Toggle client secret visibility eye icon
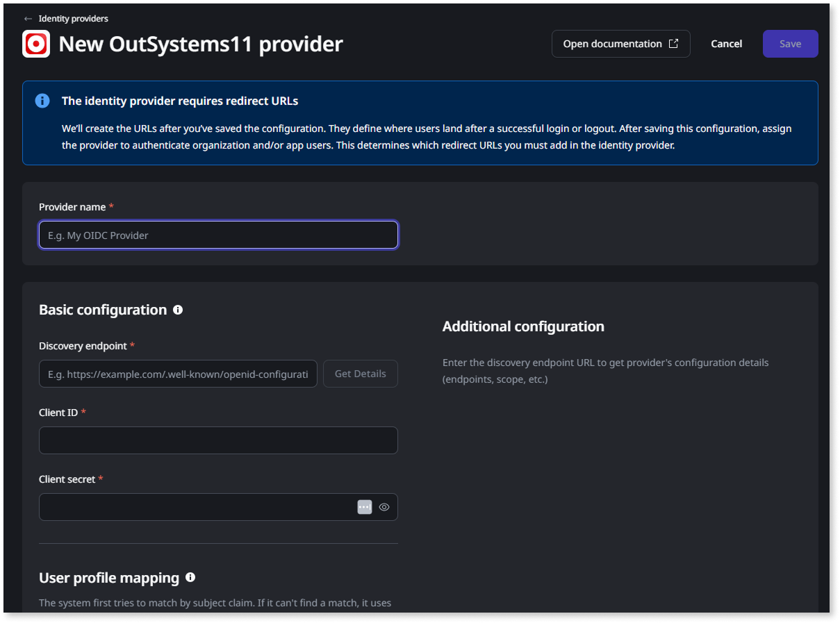The width and height of the screenshot is (840, 623). click(x=384, y=507)
